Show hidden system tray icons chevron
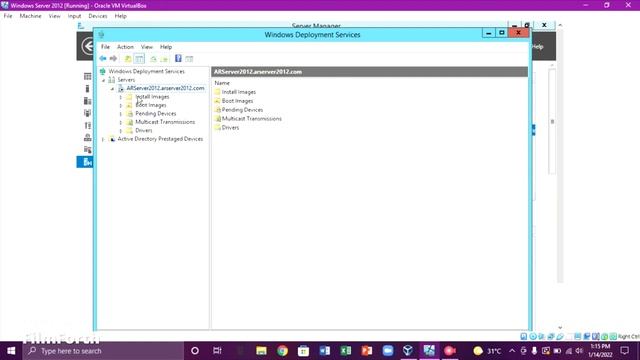Image resolution: width=640 pixels, height=360 pixels. click(x=512, y=351)
